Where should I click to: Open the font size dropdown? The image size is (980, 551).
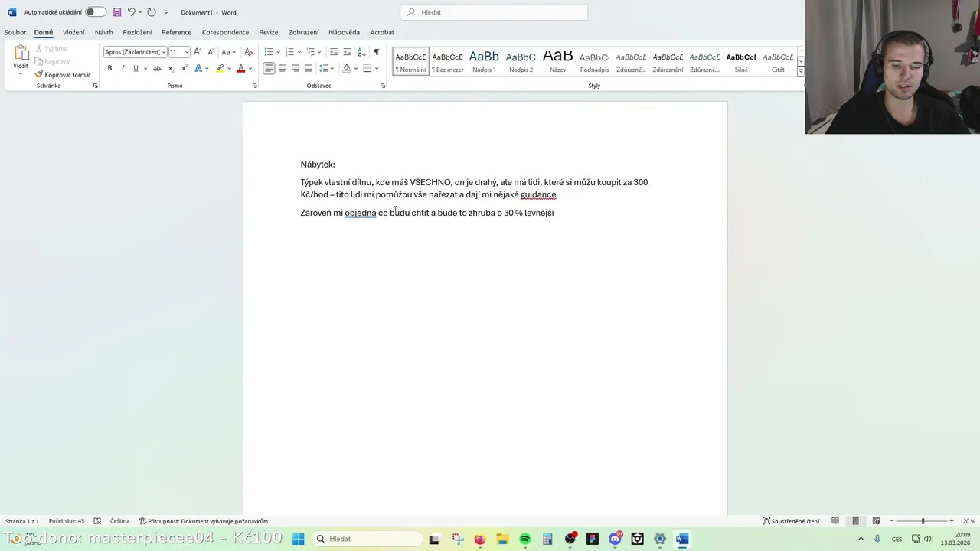(x=187, y=52)
